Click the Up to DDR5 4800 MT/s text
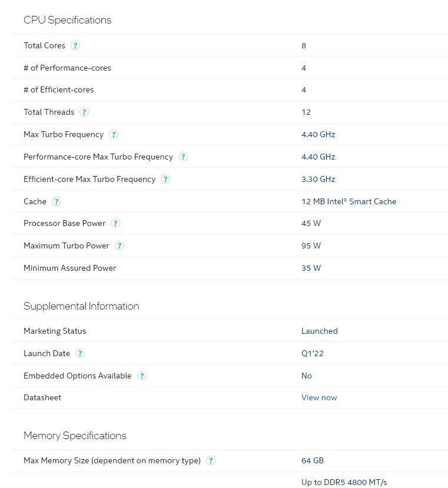Screen dimensions: 448x488 click(x=344, y=482)
